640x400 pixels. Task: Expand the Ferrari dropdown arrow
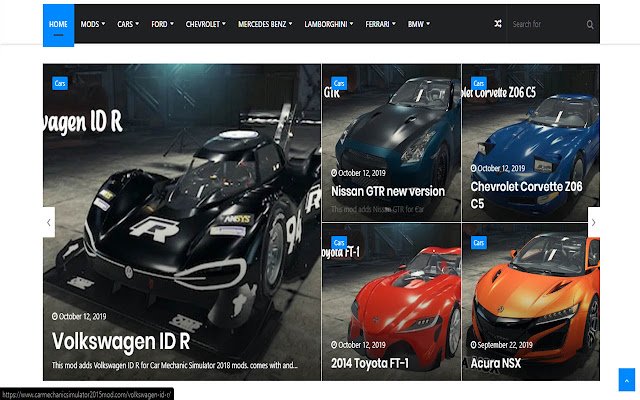pyautogui.click(x=394, y=24)
